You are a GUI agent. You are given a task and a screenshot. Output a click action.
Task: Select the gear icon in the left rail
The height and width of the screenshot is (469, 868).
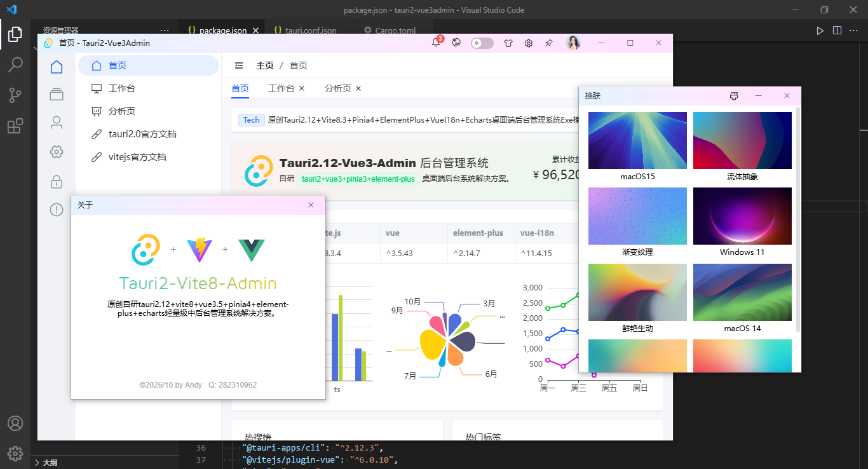point(57,152)
